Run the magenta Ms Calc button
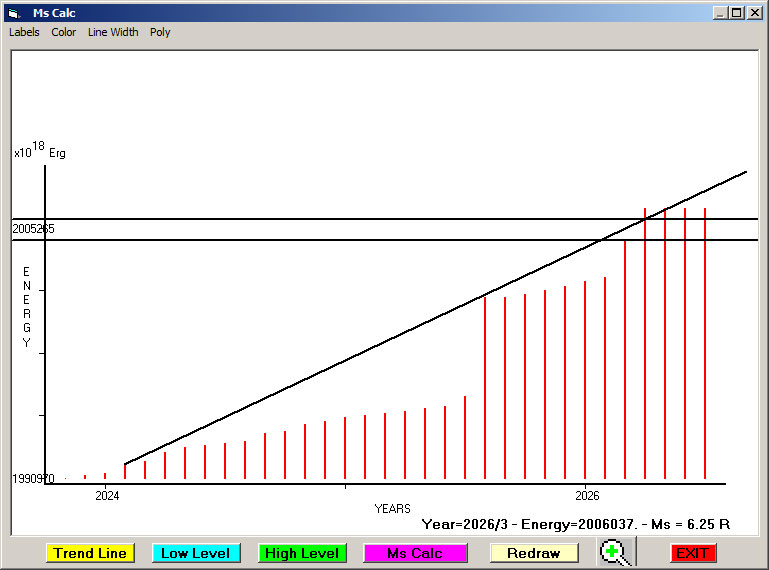 point(415,553)
